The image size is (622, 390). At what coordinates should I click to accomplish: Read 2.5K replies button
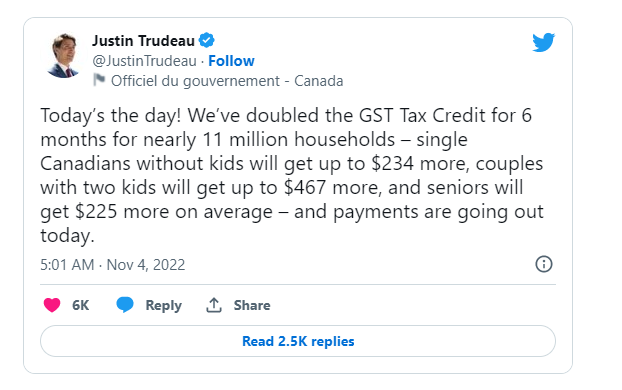pyautogui.click(x=298, y=341)
